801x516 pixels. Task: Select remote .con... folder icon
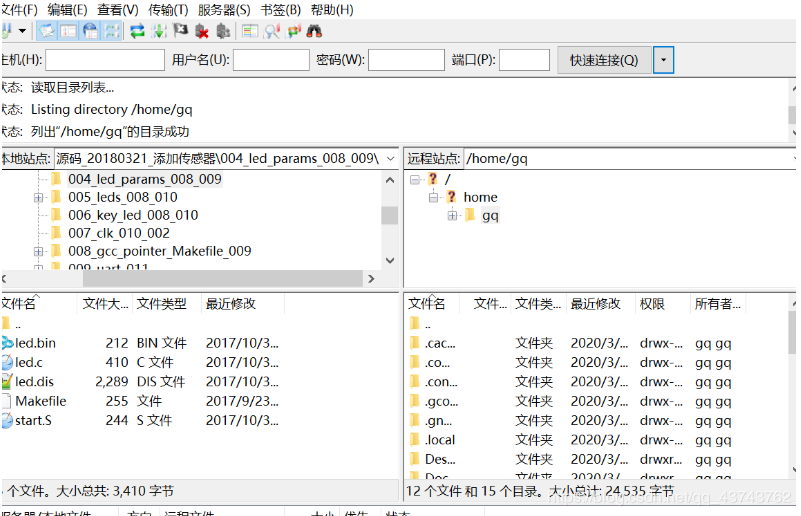(415, 382)
